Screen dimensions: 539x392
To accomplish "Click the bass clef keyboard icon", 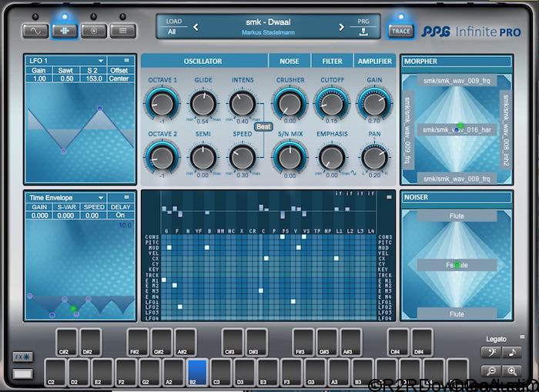I will click(x=490, y=352).
